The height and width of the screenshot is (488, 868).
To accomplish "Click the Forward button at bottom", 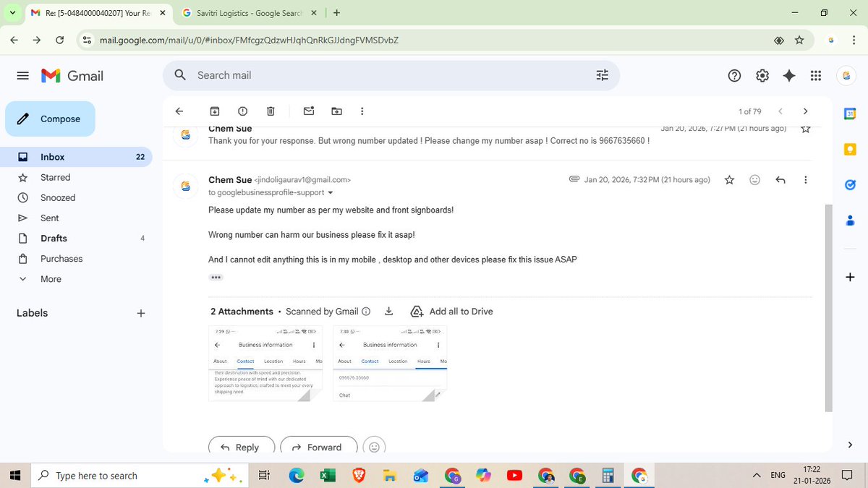I will pos(319,447).
